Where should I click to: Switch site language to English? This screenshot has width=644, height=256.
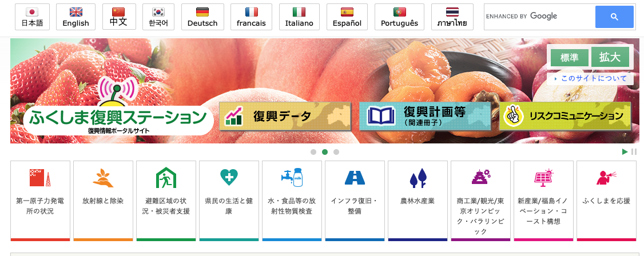[75, 17]
